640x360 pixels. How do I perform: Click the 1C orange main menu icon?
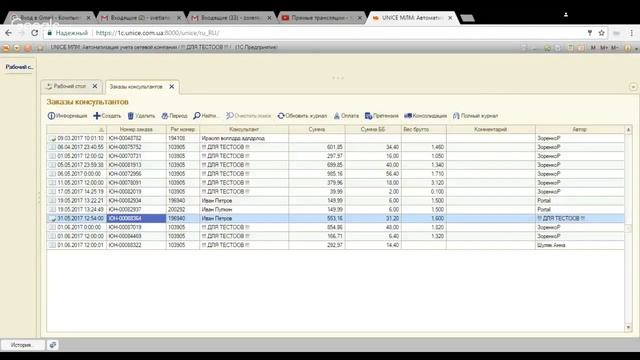point(6,48)
